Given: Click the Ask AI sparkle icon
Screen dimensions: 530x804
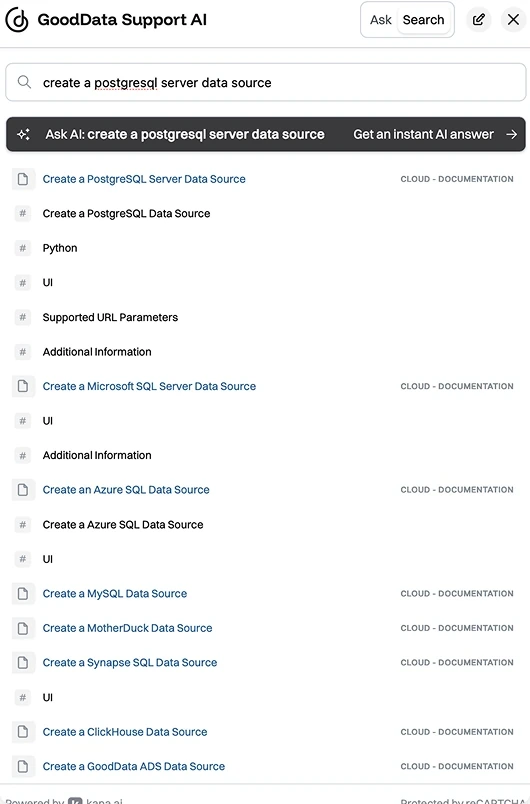Looking at the screenshot, I should [x=24, y=134].
